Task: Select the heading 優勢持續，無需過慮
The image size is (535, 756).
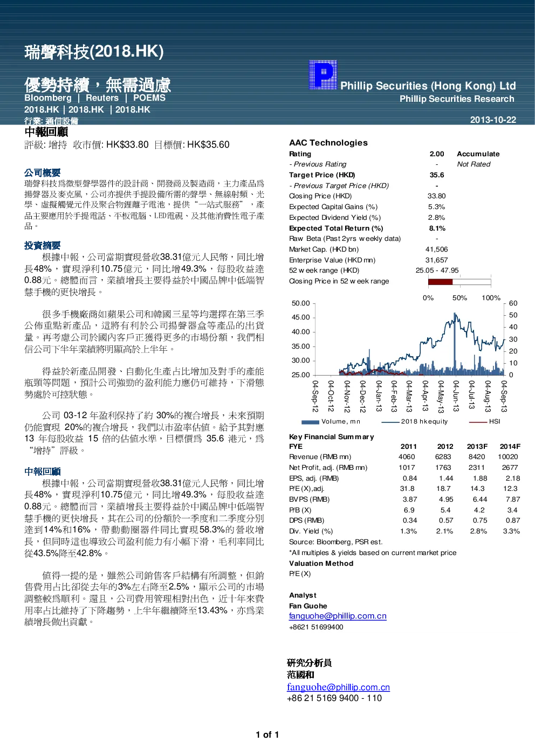Action: [x=98, y=85]
